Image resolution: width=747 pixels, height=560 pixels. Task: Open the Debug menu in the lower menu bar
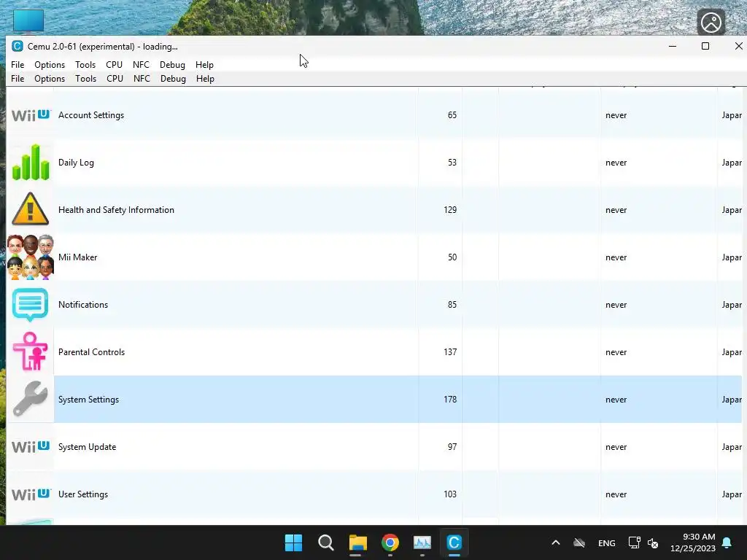[x=173, y=79]
